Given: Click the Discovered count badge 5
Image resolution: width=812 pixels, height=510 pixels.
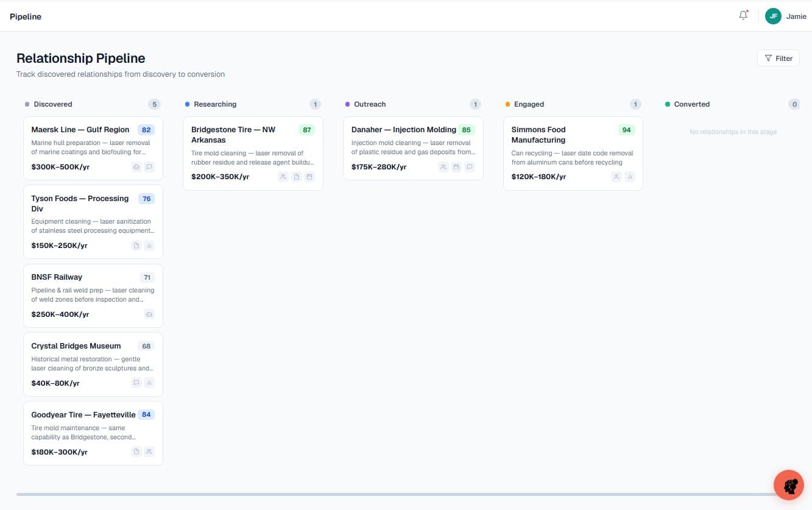Looking at the screenshot, I should 155,104.
